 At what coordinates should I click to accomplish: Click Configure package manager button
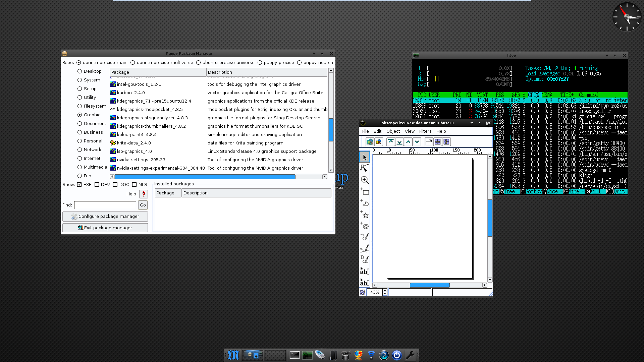coord(105,217)
